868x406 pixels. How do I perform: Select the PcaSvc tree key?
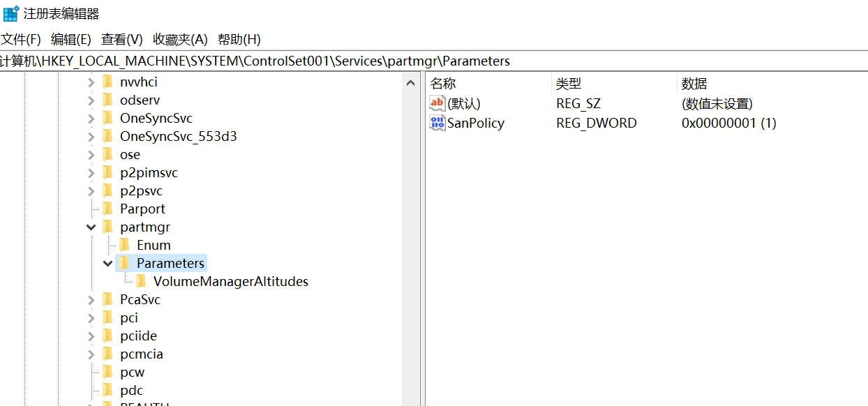(140, 300)
